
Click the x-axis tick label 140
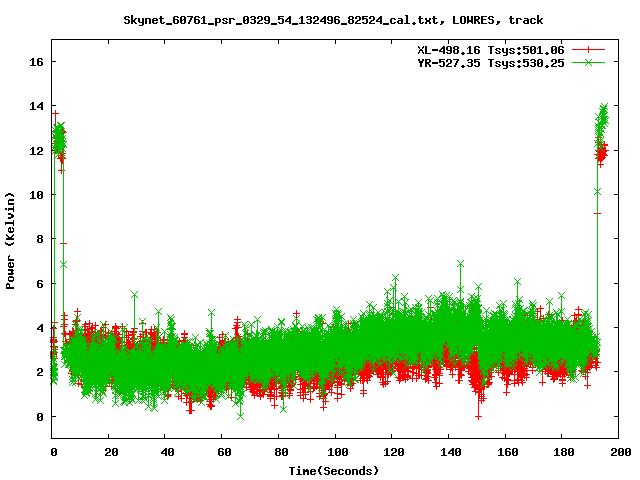click(451, 452)
